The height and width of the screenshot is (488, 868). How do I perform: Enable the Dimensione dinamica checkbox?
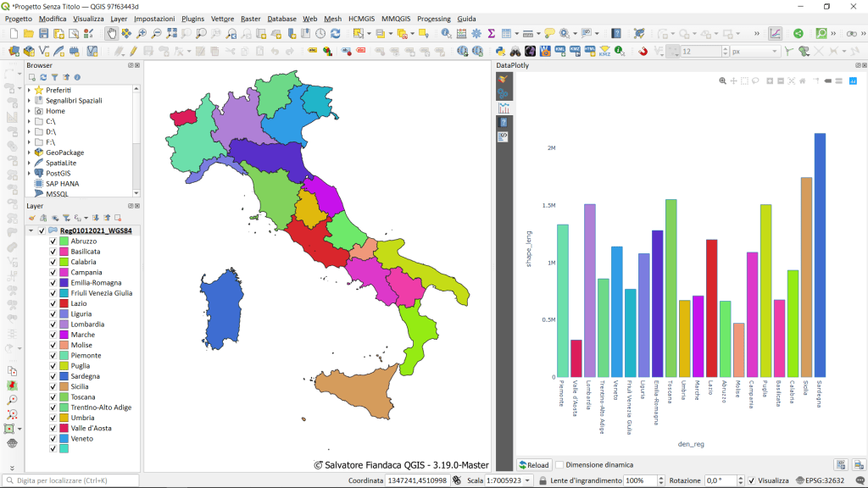tap(559, 465)
